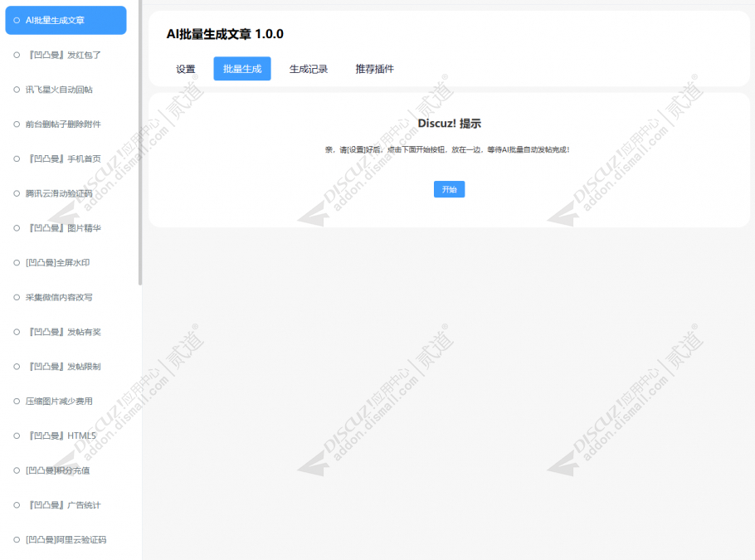
Task: Click the blue 开始 button
Action: 449,189
